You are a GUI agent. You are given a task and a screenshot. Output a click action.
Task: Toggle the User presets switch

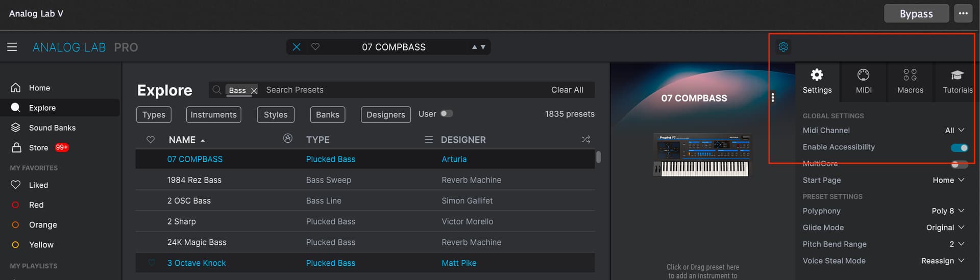[x=446, y=114]
